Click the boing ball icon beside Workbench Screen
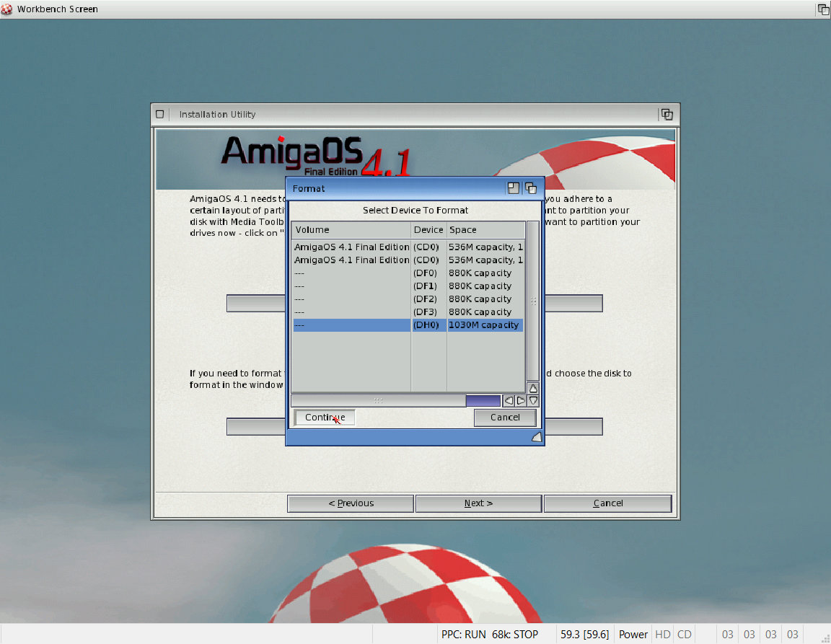 click(6, 9)
